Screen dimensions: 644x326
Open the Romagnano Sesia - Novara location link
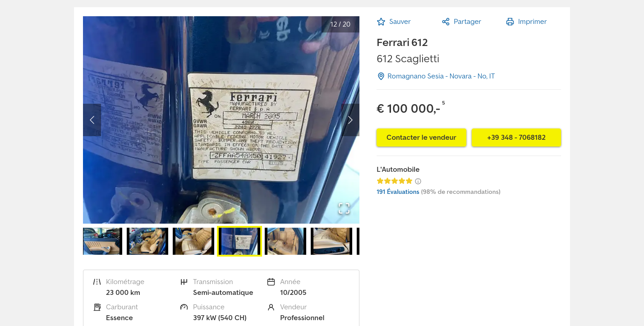click(x=441, y=76)
